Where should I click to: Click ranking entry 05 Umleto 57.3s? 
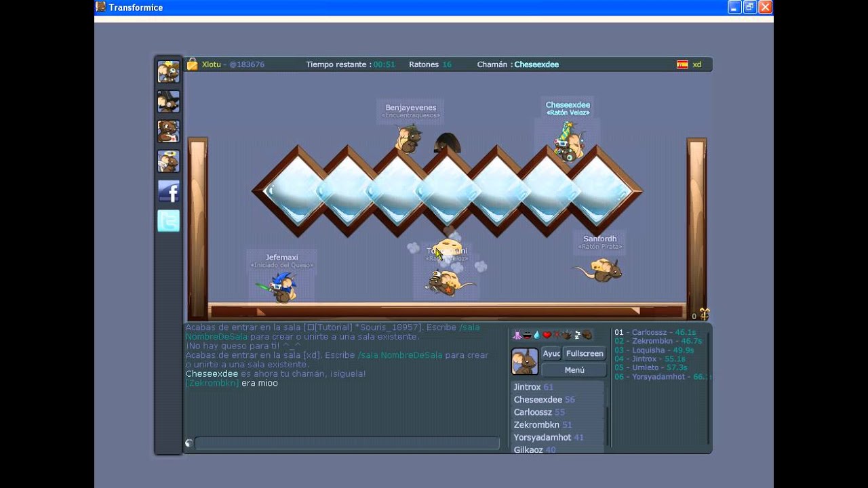(x=650, y=367)
